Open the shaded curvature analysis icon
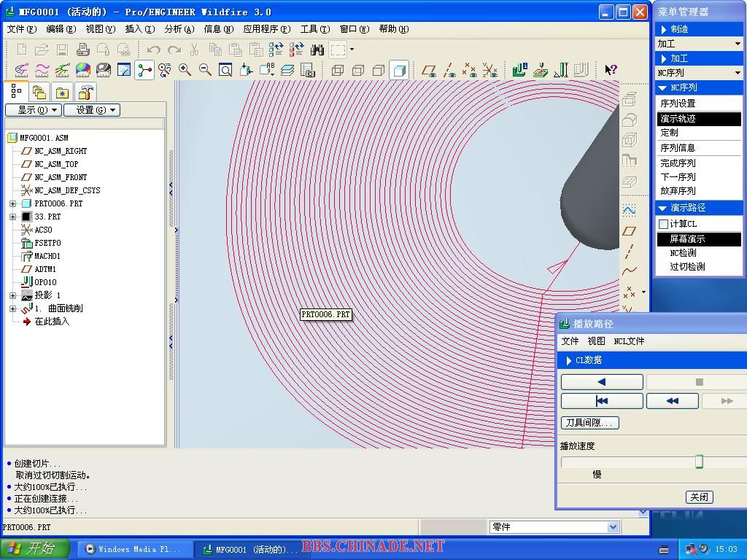 [83, 70]
